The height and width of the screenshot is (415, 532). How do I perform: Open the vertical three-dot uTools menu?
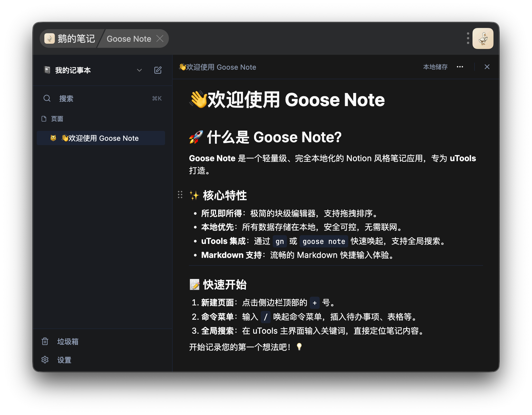pyautogui.click(x=468, y=38)
